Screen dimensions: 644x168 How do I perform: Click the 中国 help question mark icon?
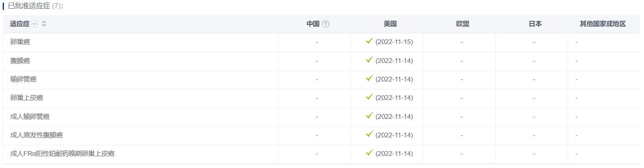(326, 24)
